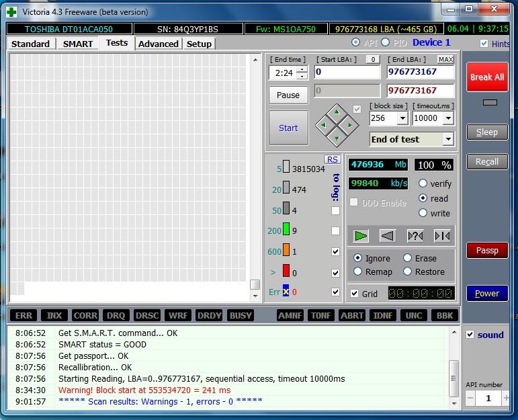The height and width of the screenshot is (420, 518).
Task: Choose the Restore error action
Action: tap(407, 271)
